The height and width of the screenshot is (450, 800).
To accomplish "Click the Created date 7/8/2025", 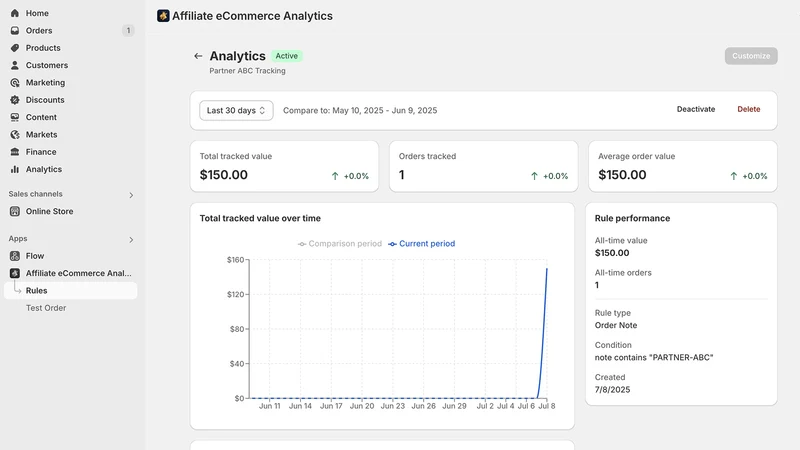I will click(612, 390).
